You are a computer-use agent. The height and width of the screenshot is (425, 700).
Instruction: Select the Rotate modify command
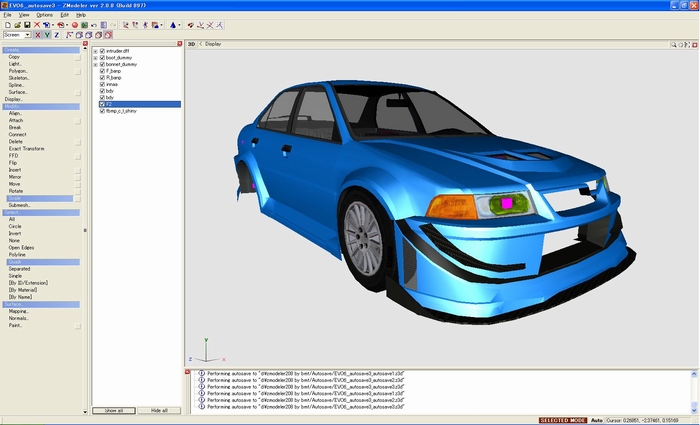(15, 191)
